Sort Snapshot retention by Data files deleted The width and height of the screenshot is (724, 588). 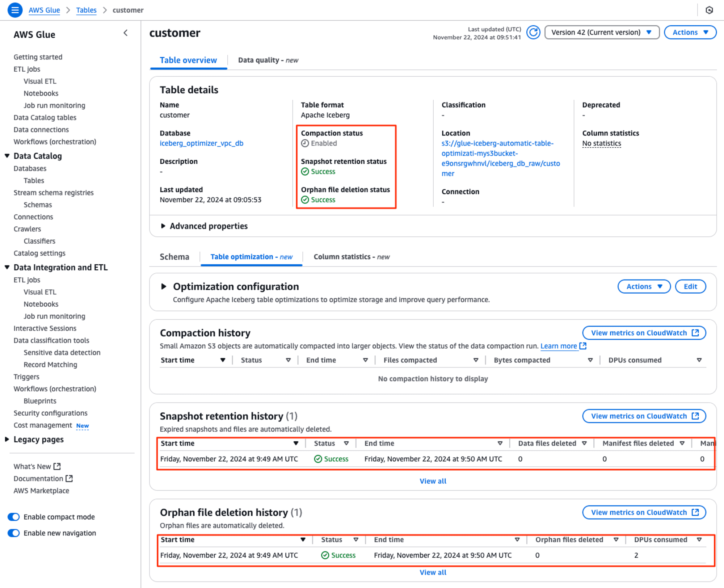[584, 443]
